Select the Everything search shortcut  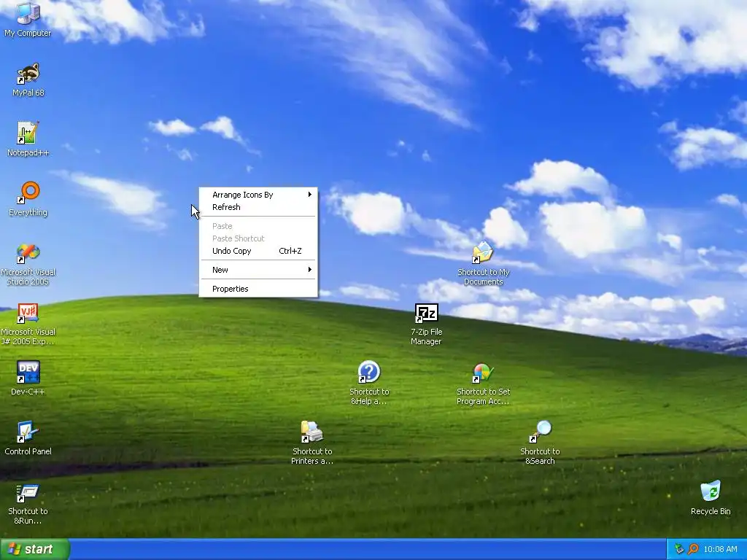28,199
